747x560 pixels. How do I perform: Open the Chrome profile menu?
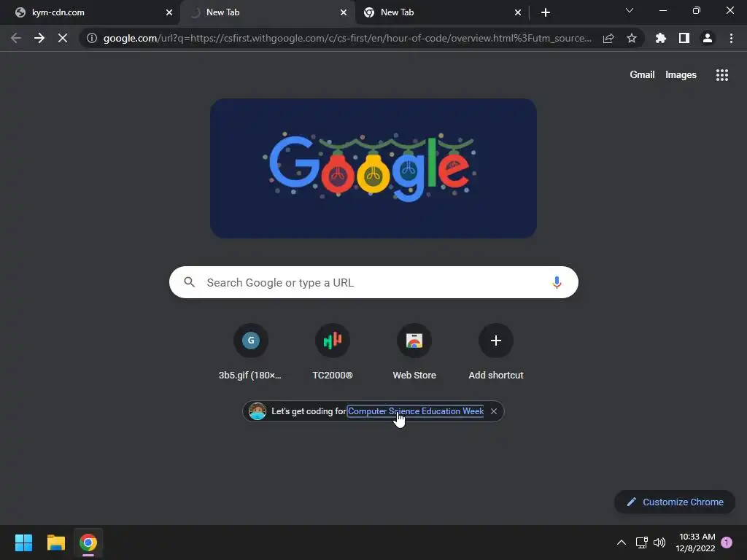pos(708,38)
